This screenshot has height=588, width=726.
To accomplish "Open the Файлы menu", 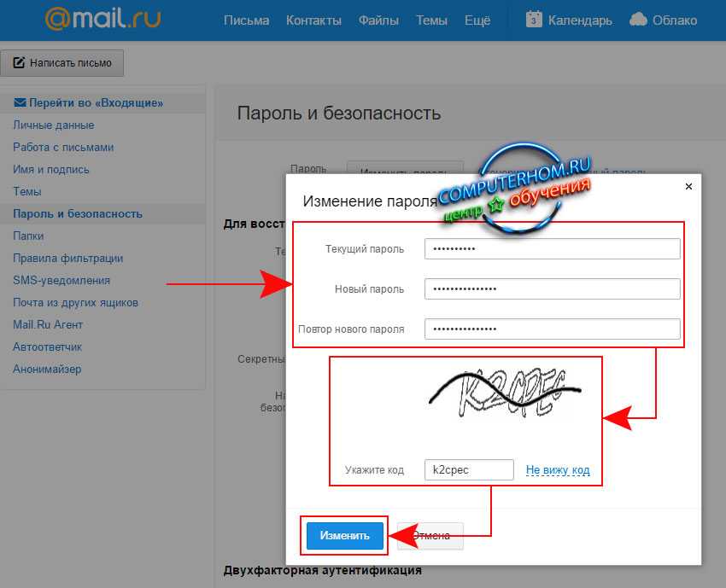I will coord(378,20).
